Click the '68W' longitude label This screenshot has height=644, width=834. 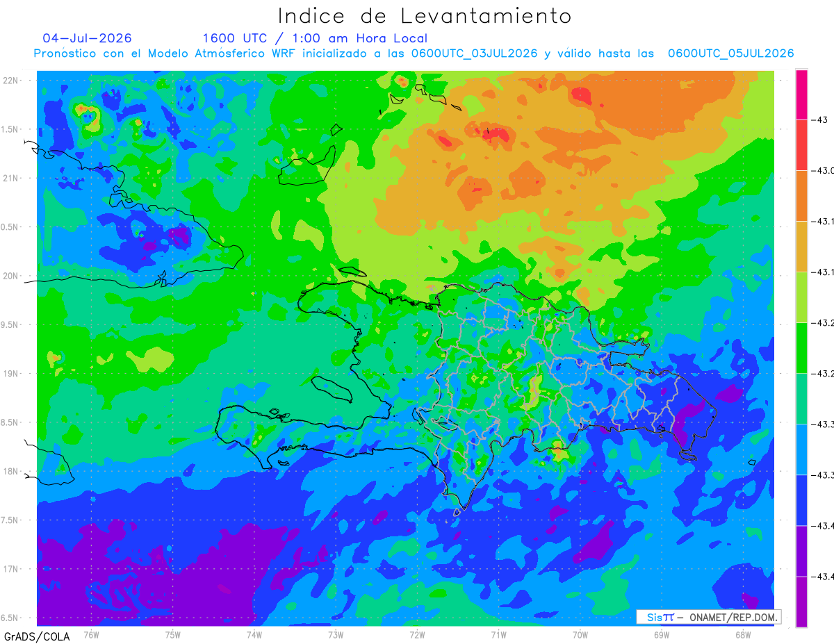point(743,634)
